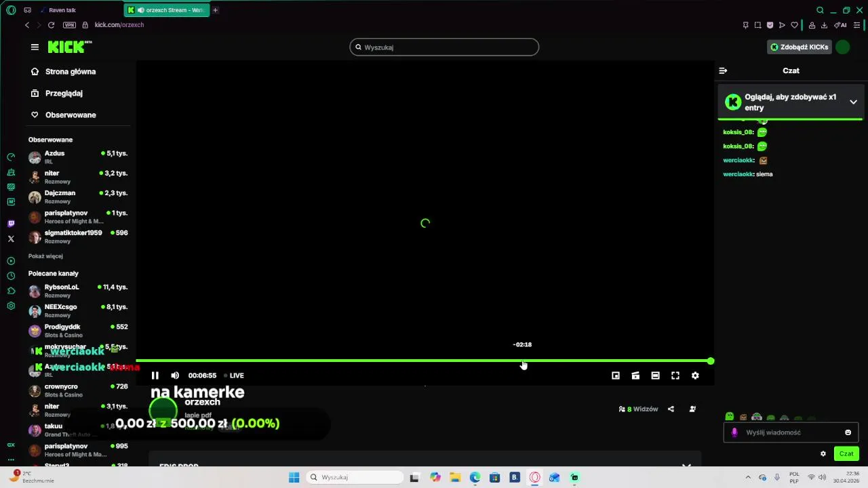Open X in Opera sidebar
This screenshot has height=488, width=868.
(11, 239)
